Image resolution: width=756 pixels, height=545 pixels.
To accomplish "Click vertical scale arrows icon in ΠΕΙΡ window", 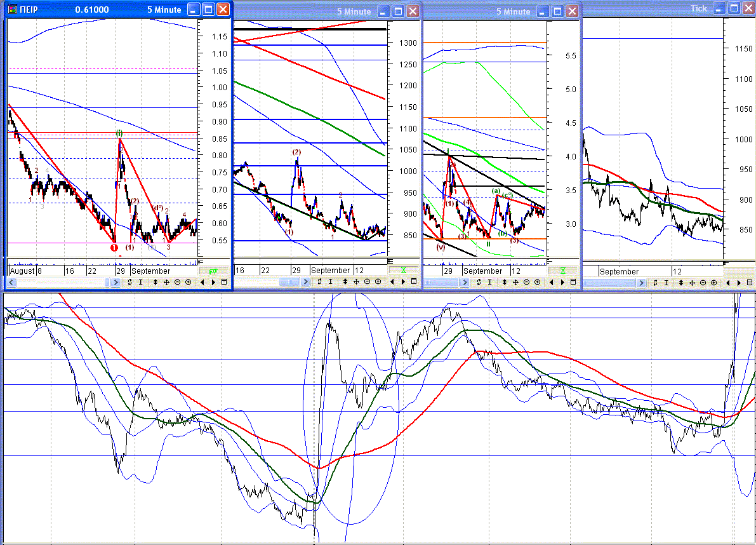I will point(156,282).
